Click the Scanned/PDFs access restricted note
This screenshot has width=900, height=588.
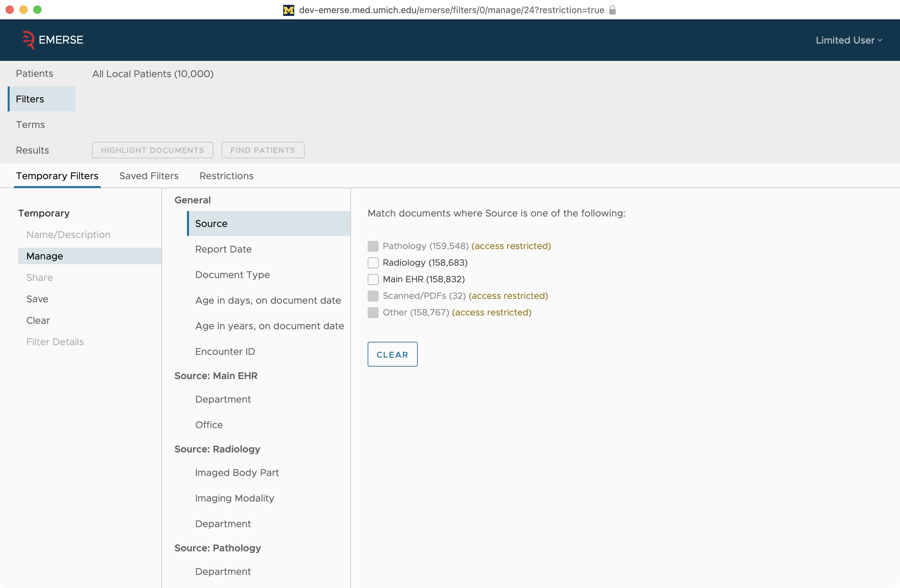coord(508,296)
